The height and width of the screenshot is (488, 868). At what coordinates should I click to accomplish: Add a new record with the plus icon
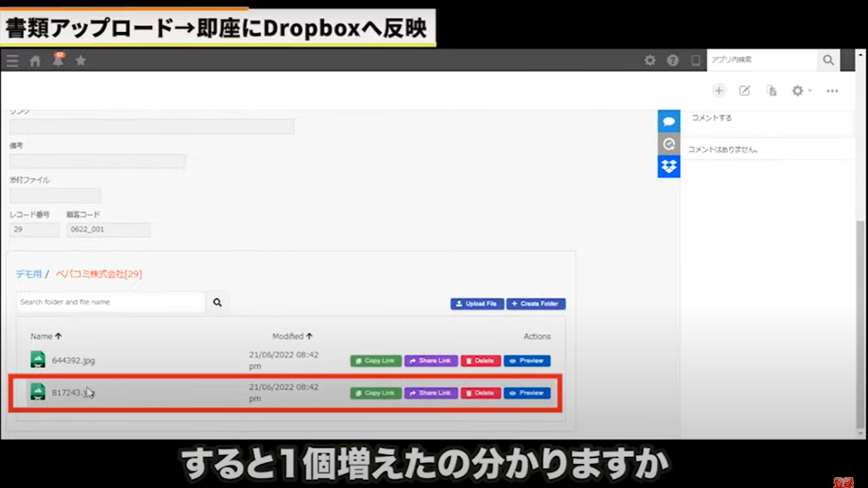point(719,90)
